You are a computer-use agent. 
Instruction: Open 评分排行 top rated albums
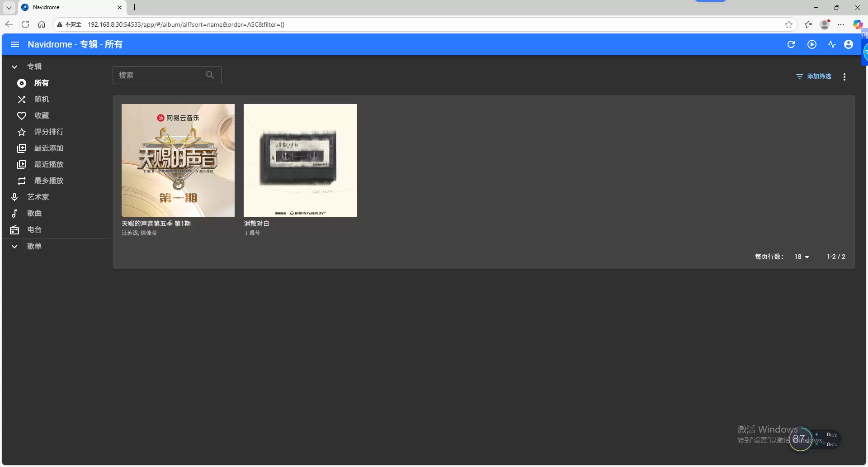48,132
